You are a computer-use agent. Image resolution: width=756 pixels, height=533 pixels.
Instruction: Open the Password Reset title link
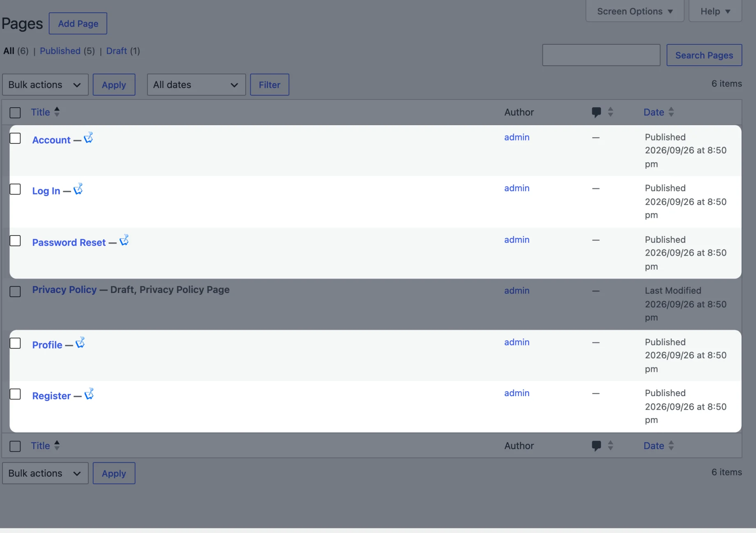[69, 242]
